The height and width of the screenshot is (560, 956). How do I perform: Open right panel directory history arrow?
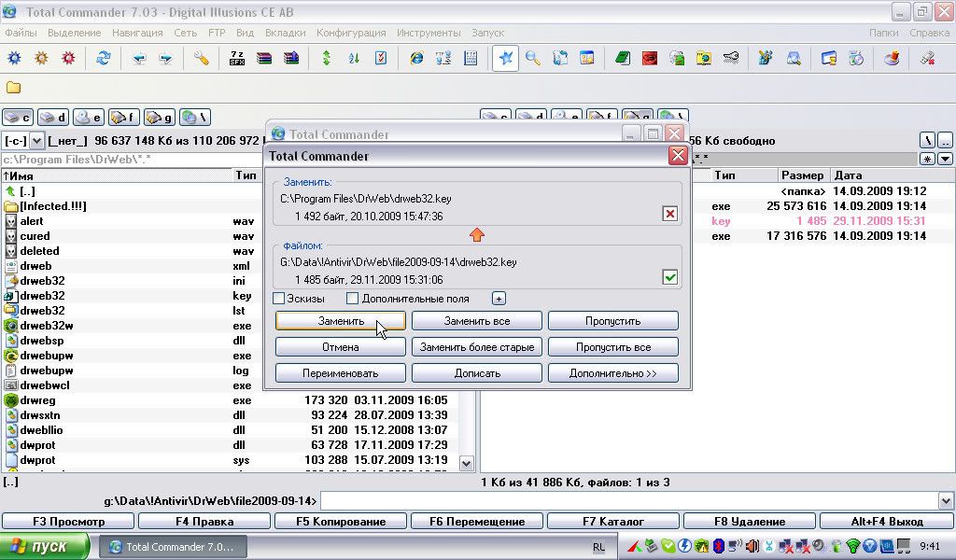pyautogui.click(x=945, y=159)
